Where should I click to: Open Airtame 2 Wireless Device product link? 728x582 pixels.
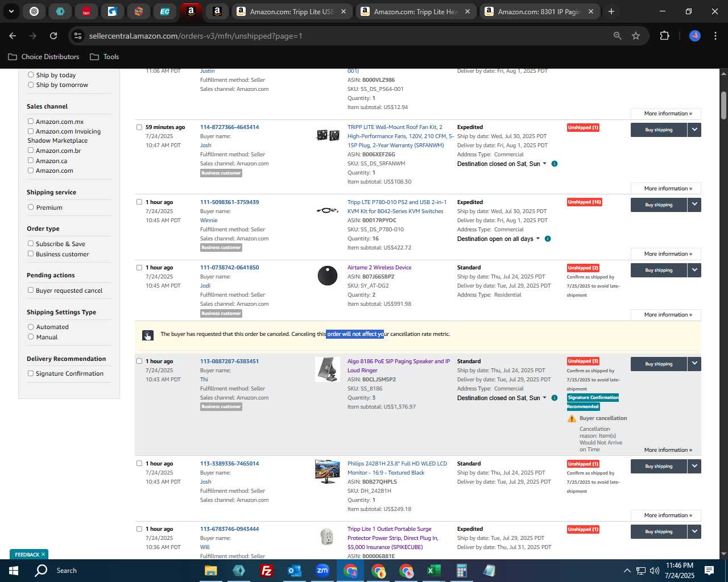point(379,268)
